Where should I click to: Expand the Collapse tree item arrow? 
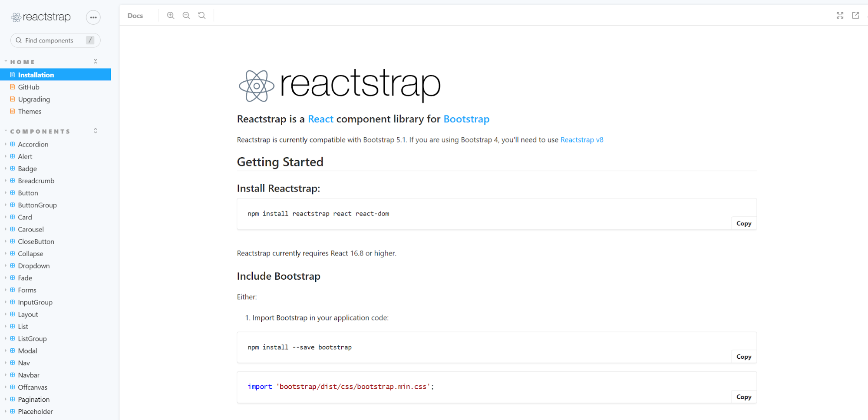pos(6,254)
